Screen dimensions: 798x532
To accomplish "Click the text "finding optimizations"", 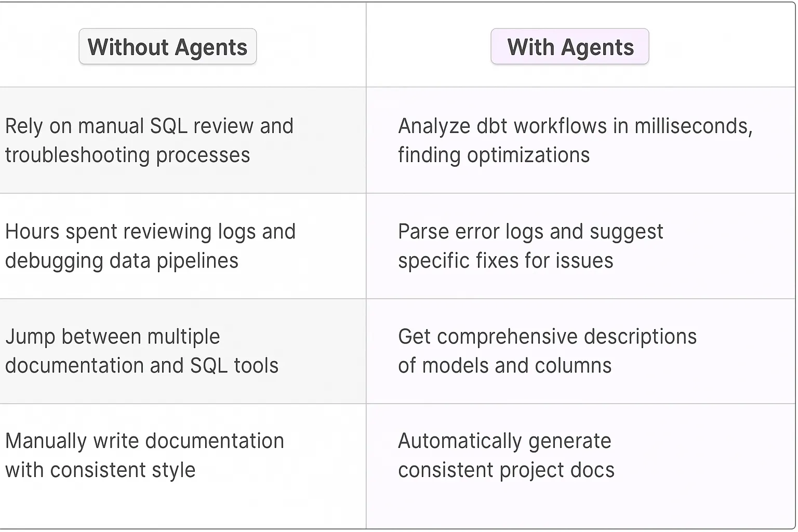I will click(494, 155).
